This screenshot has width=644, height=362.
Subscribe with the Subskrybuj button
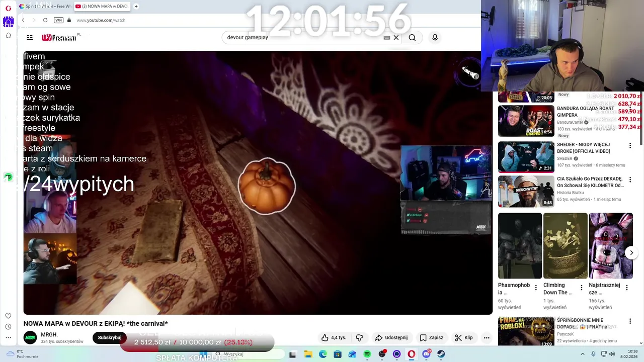point(109,338)
